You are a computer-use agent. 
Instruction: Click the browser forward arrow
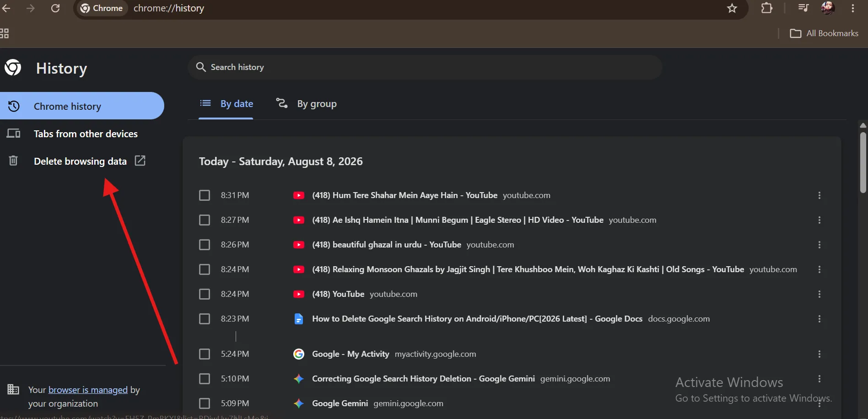pyautogui.click(x=30, y=8)
